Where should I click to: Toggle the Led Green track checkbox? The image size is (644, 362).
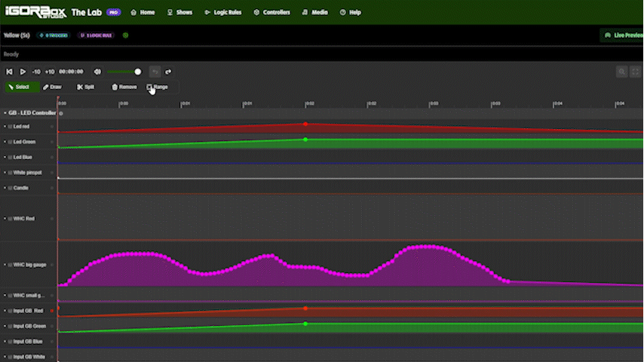click(x=11, y=142)
